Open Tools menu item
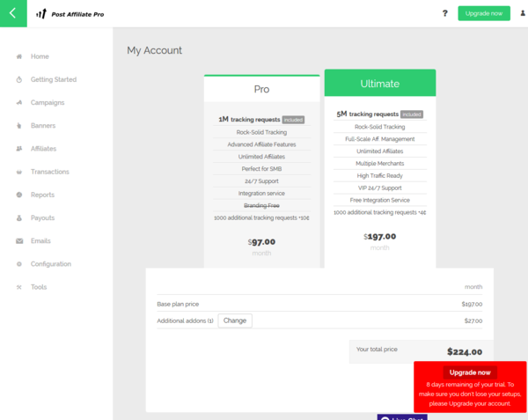The image size is (528, 420). click(39, 287)
